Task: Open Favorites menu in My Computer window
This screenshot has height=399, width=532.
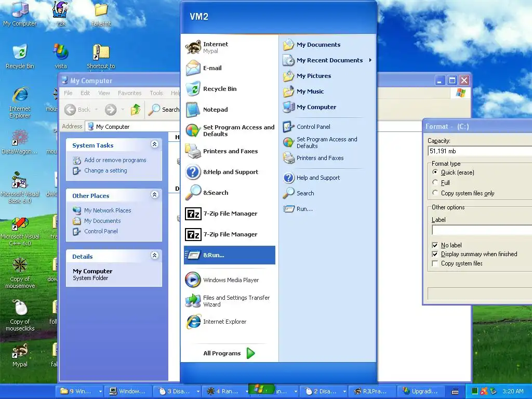Action: [x=129, y=93]
